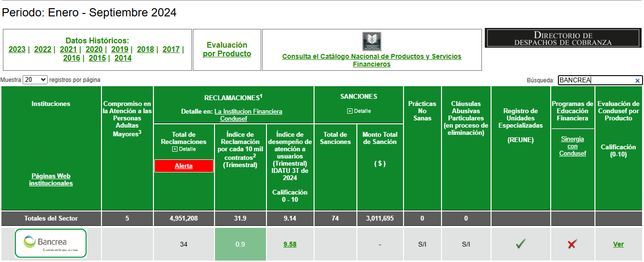Go to the 2014 historical data
The width and height of the screenshot is (644, 262).
coord(123,58)
